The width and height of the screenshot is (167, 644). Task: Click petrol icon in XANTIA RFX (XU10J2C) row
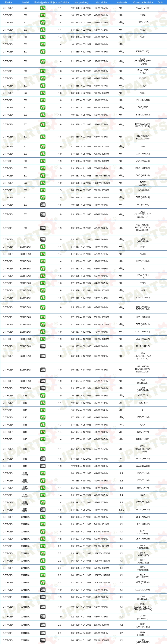(43, 546)
